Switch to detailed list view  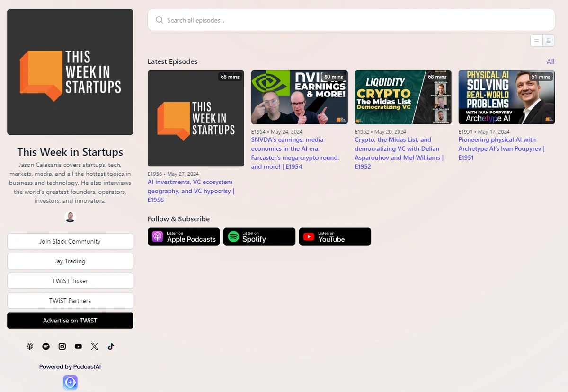(549, 41)
